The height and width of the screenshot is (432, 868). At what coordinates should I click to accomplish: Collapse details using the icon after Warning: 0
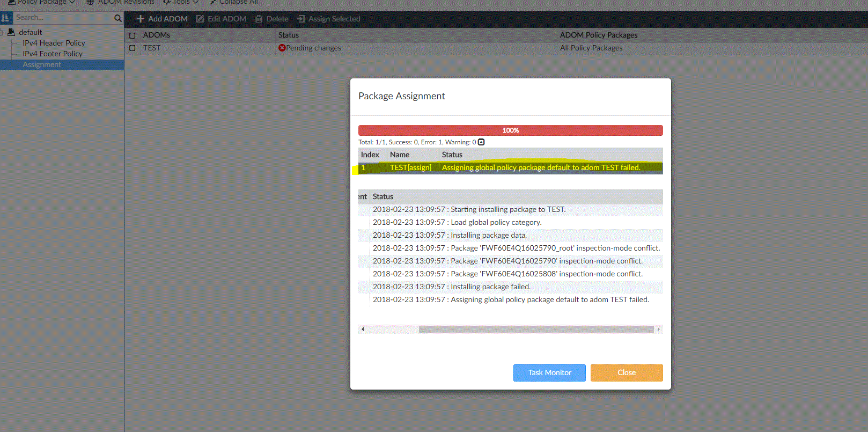click(x=481, y=142)
